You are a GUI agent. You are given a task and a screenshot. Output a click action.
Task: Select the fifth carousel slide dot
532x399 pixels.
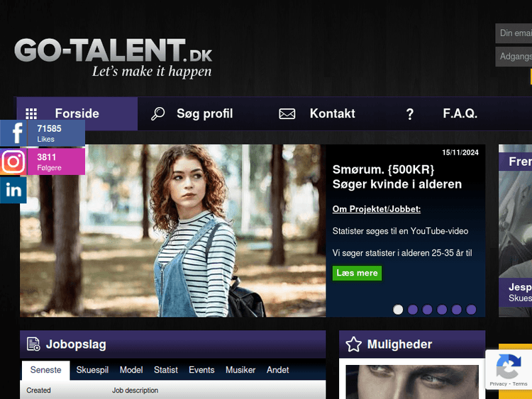[456, 310]
